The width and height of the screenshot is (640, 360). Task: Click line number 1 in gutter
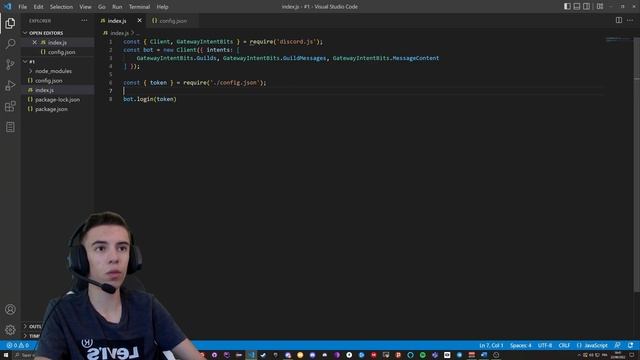[110, 42]
